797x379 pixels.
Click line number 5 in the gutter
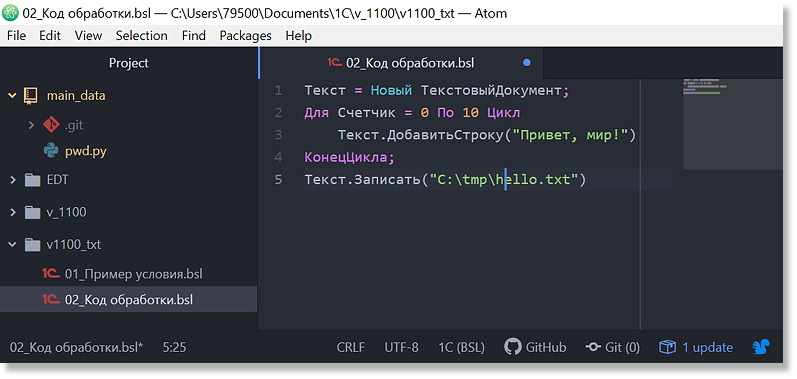click(278, 180)
